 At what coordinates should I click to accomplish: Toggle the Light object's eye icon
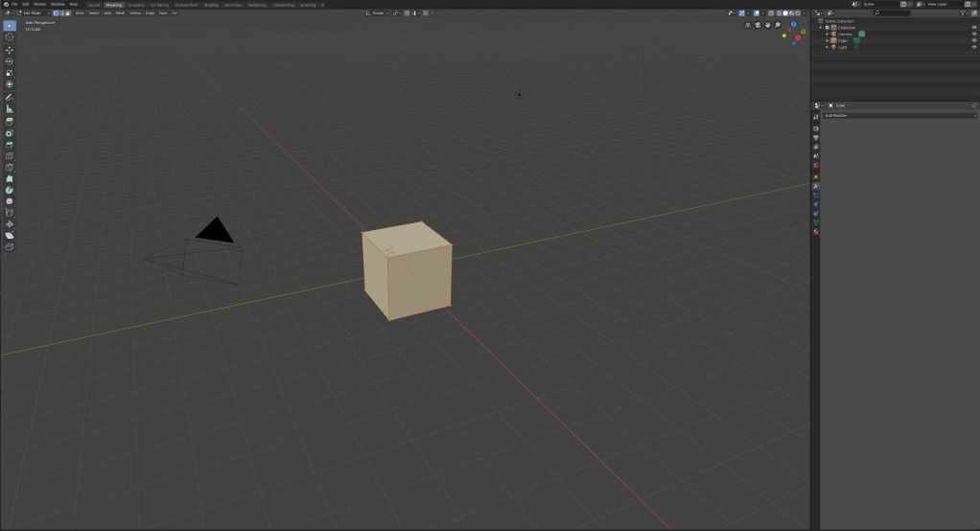974,47
